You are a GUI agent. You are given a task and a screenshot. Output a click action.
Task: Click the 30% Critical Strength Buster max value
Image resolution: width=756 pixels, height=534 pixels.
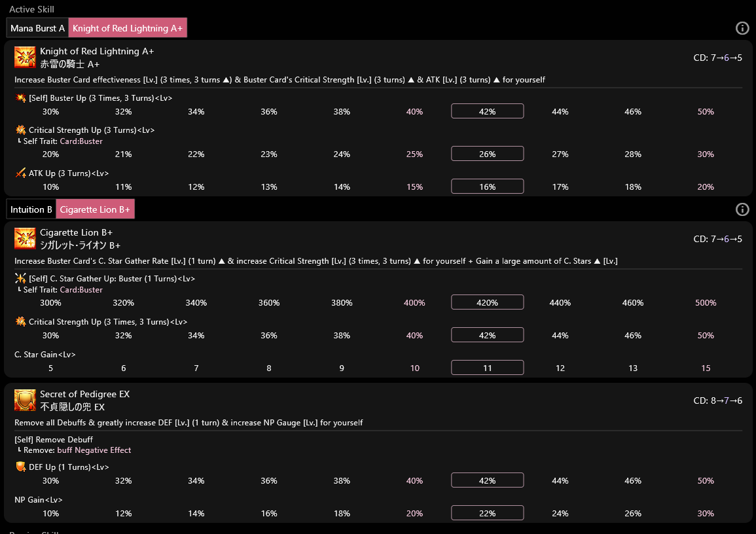pos(706,154)
